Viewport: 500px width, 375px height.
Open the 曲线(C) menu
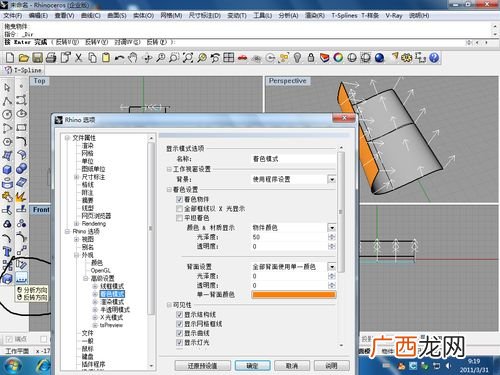[91, 15]
